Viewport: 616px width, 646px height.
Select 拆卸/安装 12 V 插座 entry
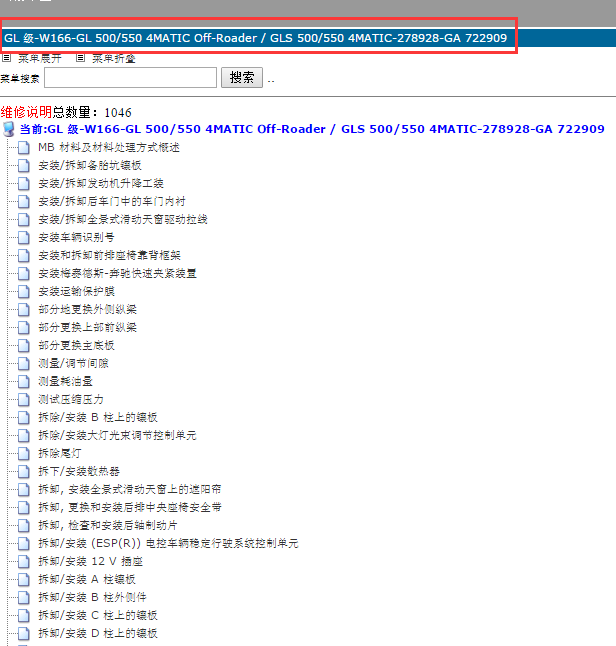[90, 562]
